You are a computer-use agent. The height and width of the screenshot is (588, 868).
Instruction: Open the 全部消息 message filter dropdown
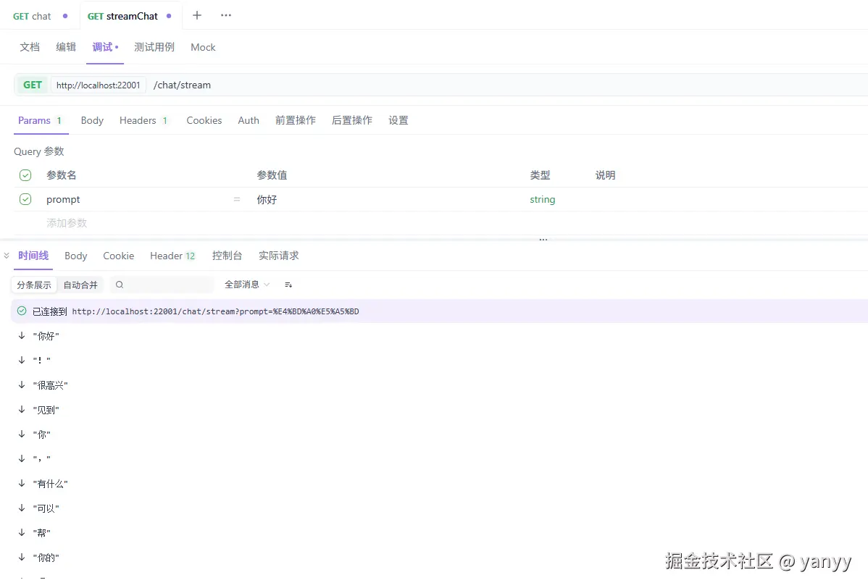tap(247, 285)
